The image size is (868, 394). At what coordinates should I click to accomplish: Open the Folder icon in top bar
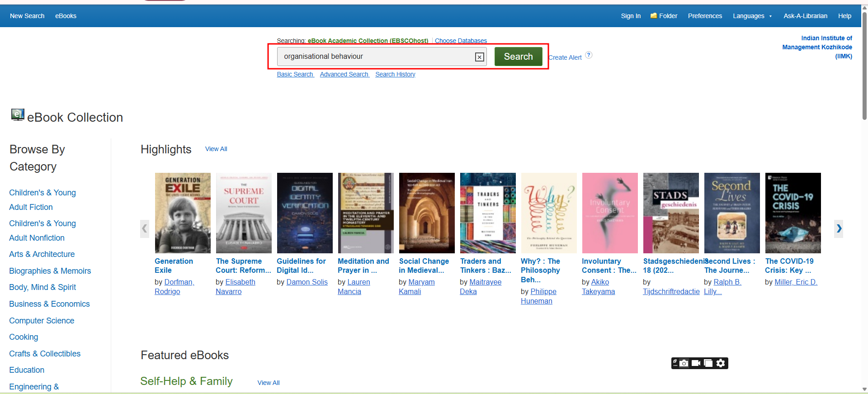(x=654, y=16)
